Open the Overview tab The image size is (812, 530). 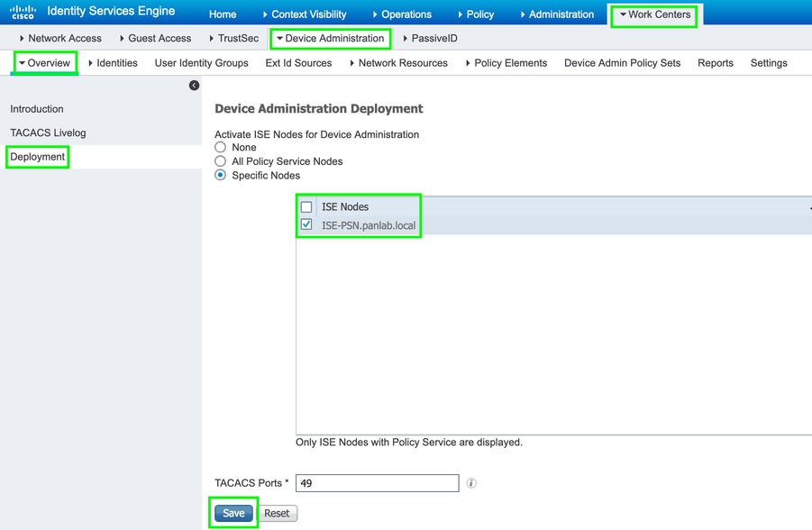[44, 63]
